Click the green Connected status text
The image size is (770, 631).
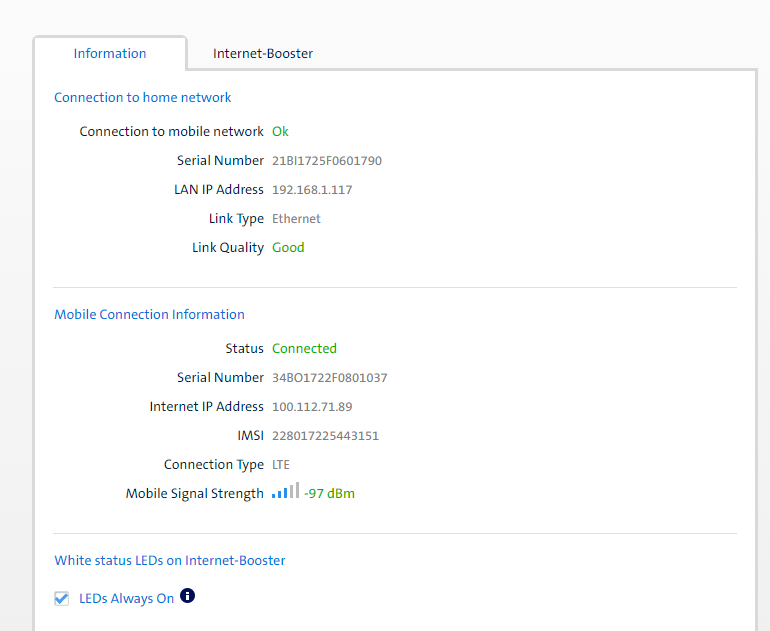[x=304, y=349]
